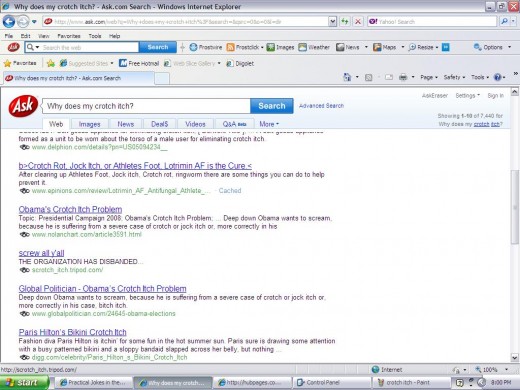This screenshot has width=520, height=390.
Task: Click the Windows Start button
Action: [x=24, y=383]
